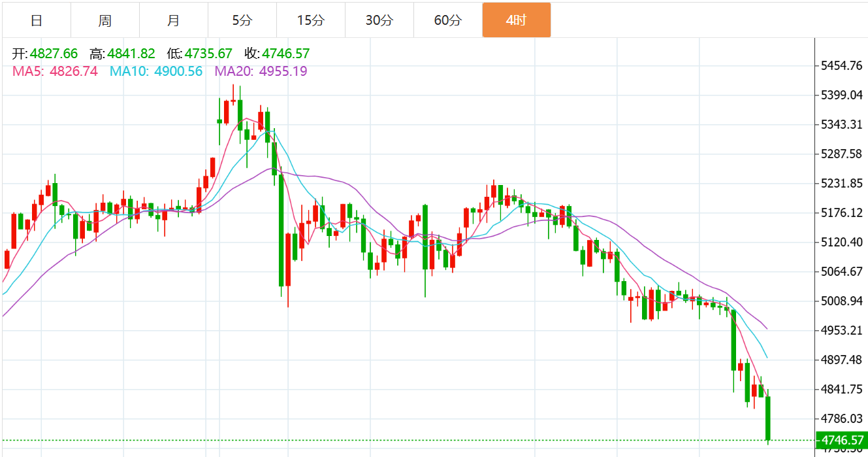The image size is (868, 457).
Task: Switch to the 5分 interval tab
Action: (x=242, y=20)
